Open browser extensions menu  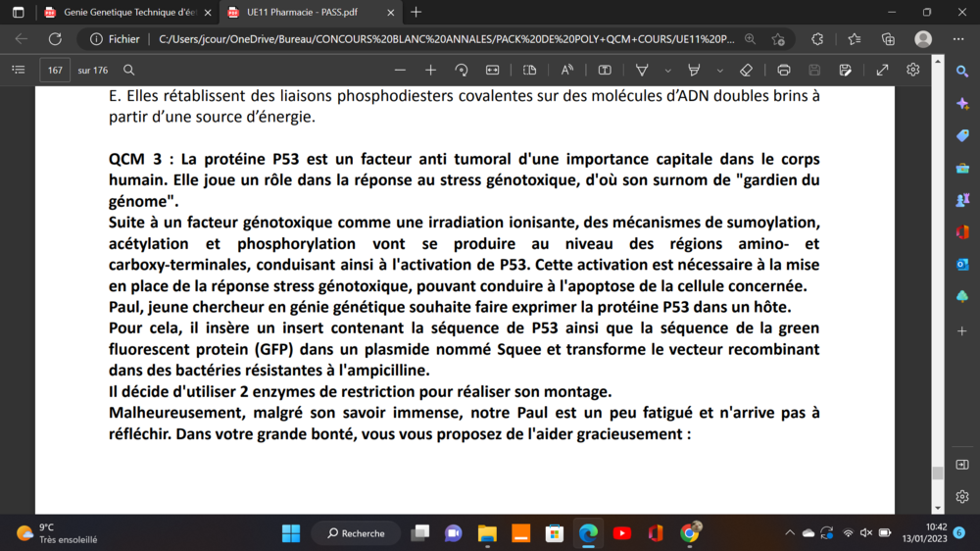tap(817, 39)
